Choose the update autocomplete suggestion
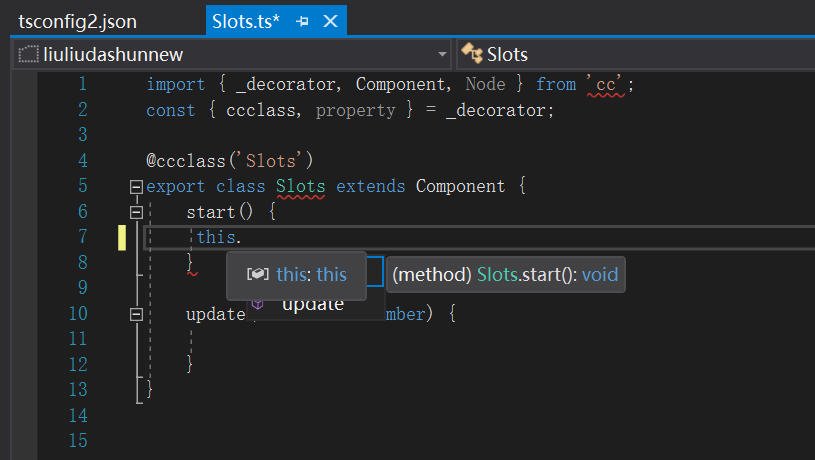This screenshot has height=460, width=815. 313,304
